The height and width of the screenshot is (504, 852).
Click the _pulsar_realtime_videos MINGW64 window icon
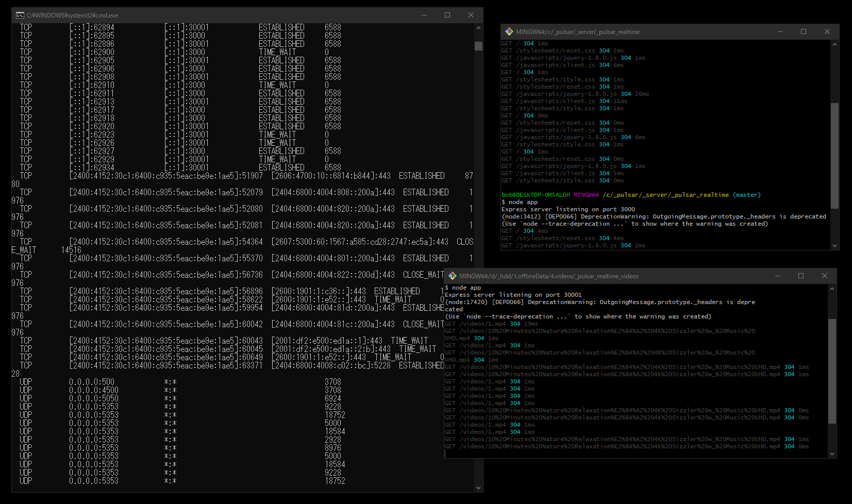(453, 276)
